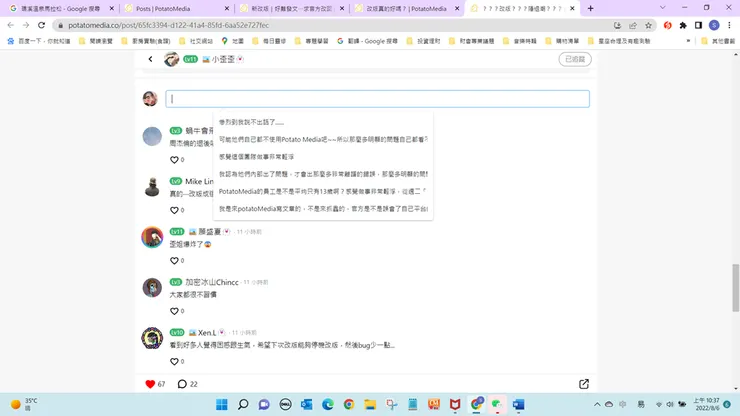Click the share external-link icon at bottom right

pyautogui.click(x=584, y=384)
